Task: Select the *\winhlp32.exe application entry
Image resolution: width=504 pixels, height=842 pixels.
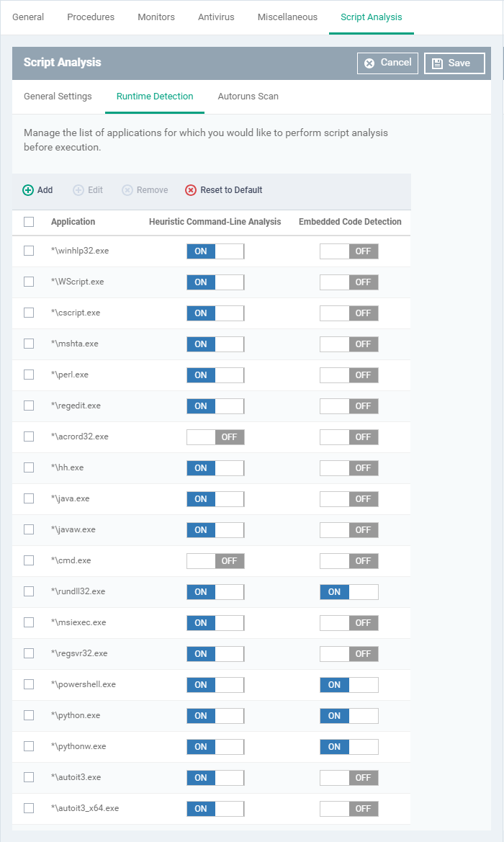Action: coord(80,251)
